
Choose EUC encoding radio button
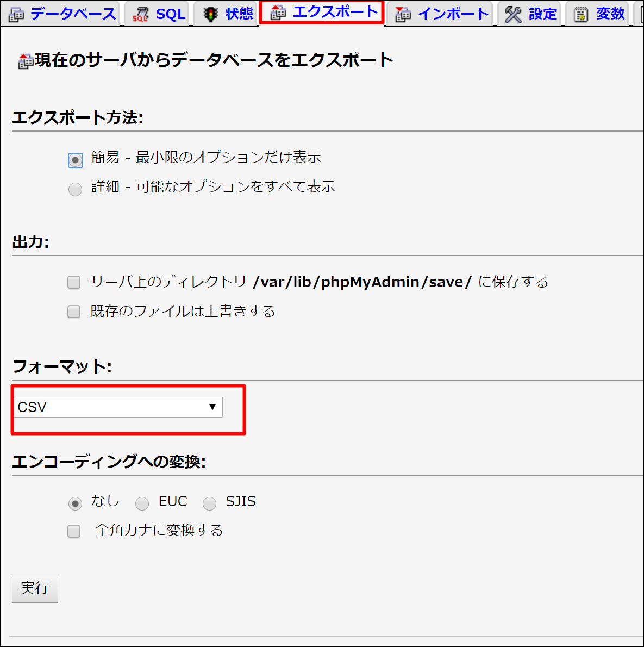142,504
